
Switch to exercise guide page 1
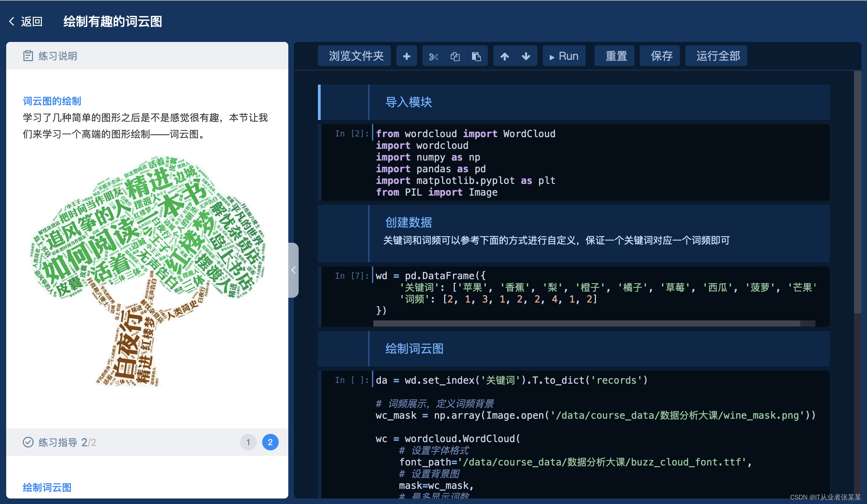click(x=248, y=442)
